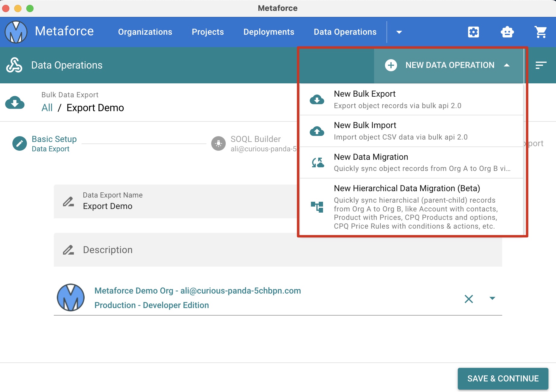Open the Data Operations nav item
The width and height of the screenshot is (556, 392).
345,32
